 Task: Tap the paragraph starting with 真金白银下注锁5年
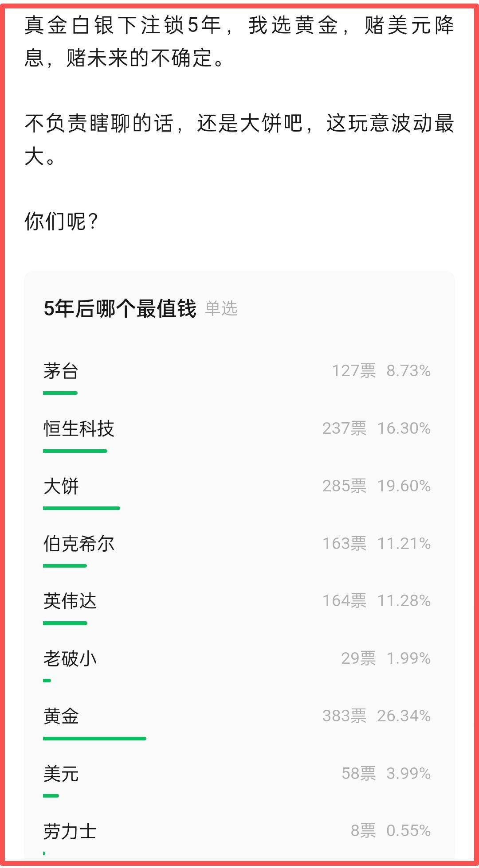pos(239,41)
